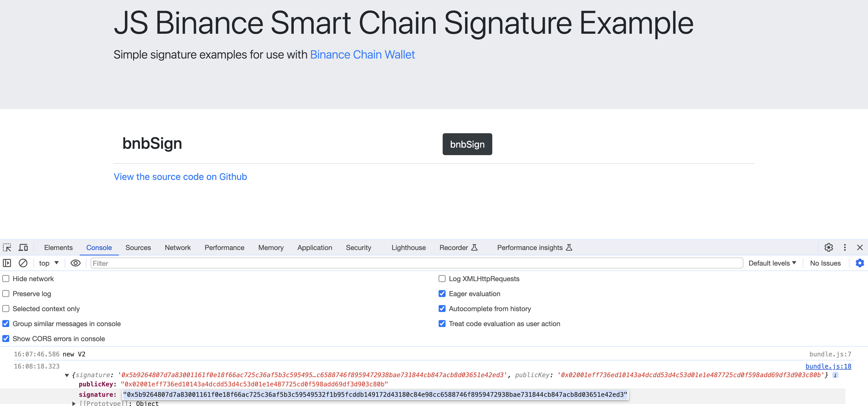This screenshot has width=868, height=406.
Task: Open the Application tab
Action: click(x=314, y=247)
